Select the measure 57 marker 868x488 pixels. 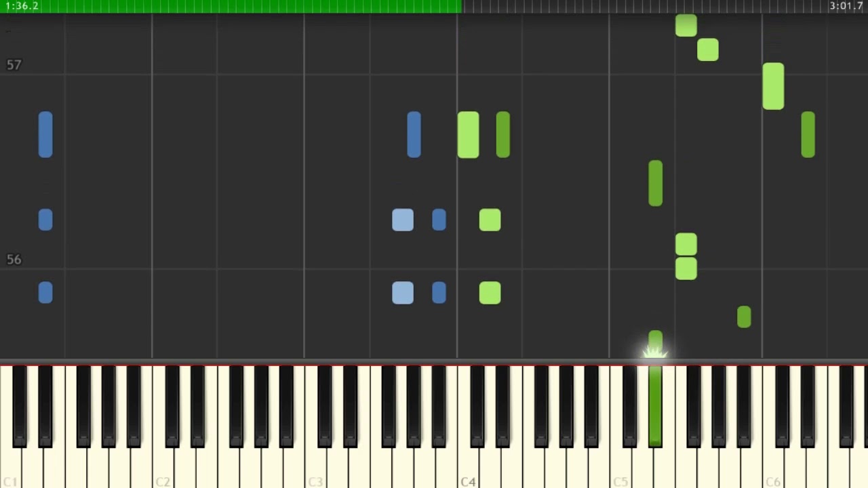coord(14,65)
